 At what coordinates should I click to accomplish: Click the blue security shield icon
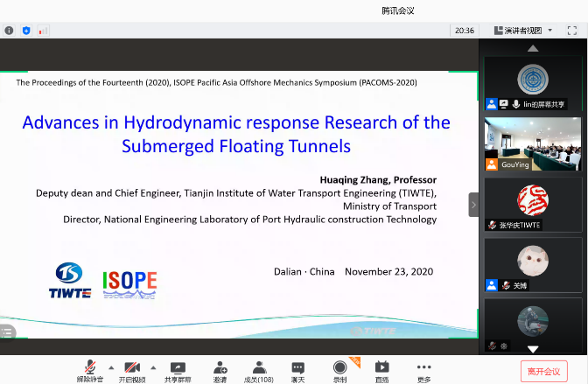tap(26, 30)
